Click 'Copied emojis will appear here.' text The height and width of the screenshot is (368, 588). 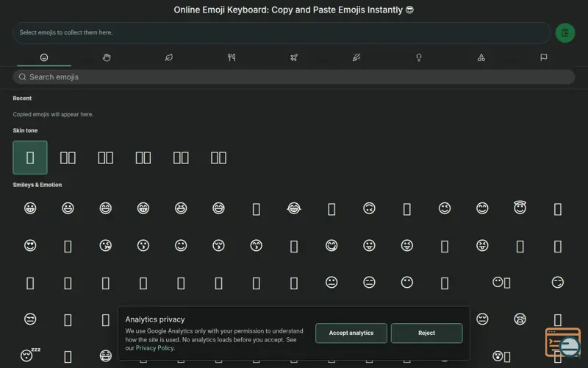coord(53,114)
